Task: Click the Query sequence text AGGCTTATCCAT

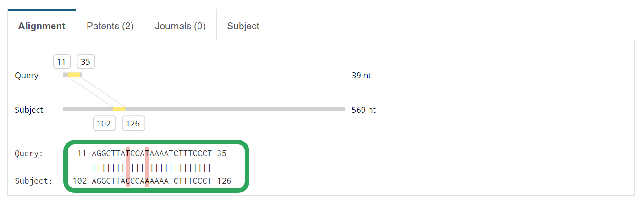Action: pos(121,154)
